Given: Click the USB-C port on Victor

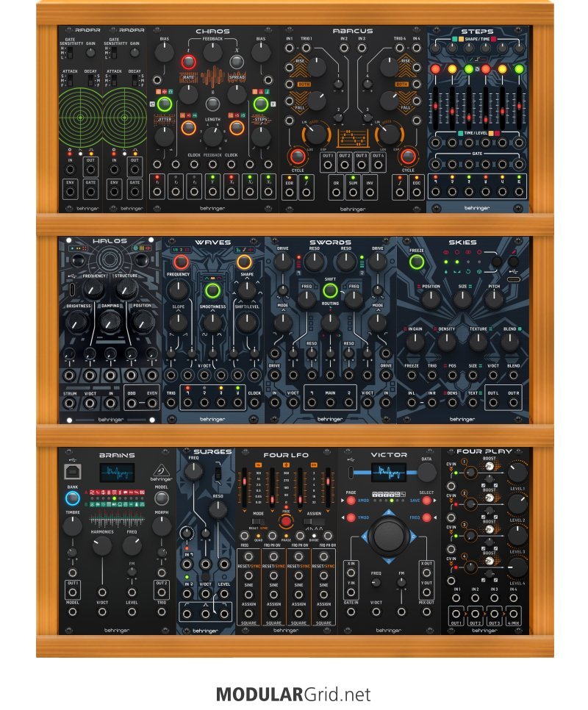Looking at the screenshot, I should point(351,473).
